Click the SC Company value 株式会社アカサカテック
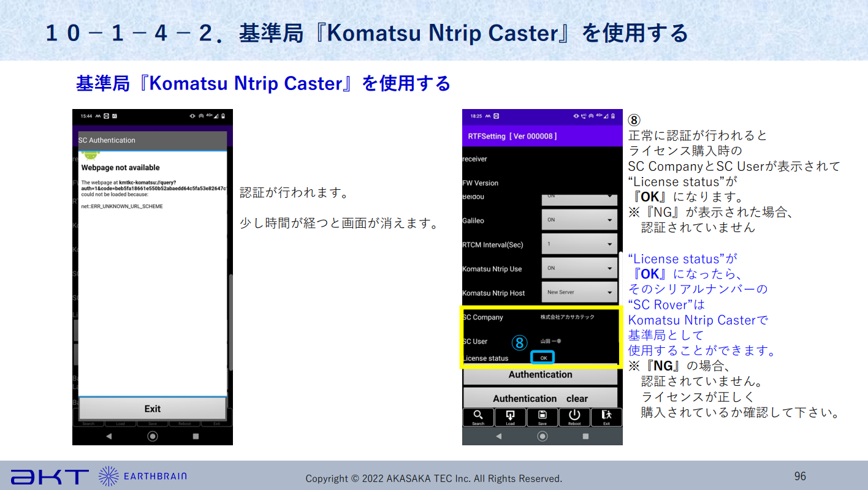This screenshot has height=490, width=868. pos(567,317)
